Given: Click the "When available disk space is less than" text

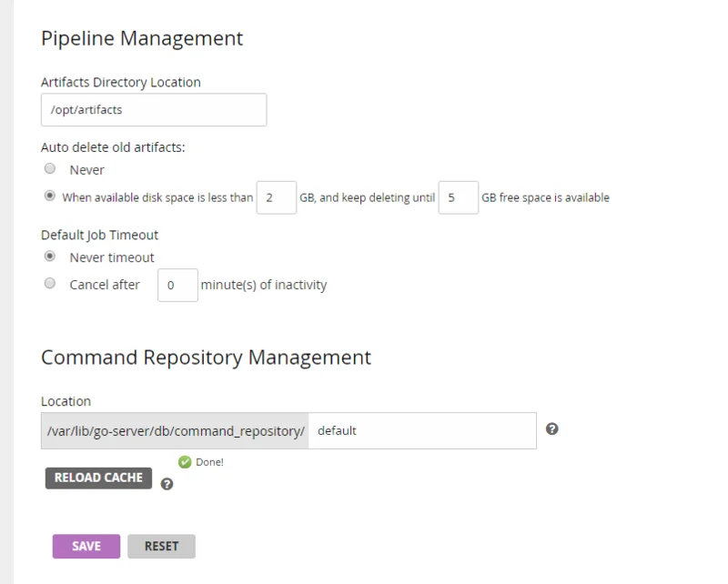Looking at the screenshot, I should (157, 197).
